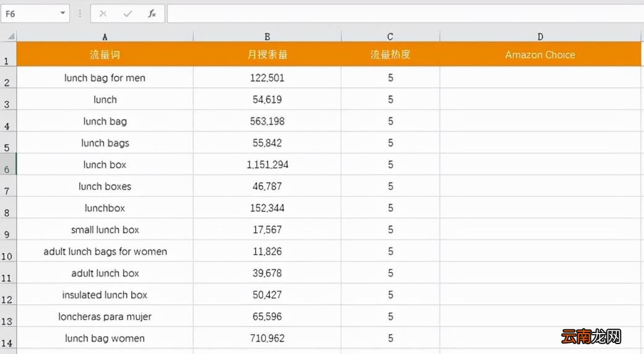Viewport: 644px width, 354px height.
Task: Click the 月搜索量 header cell
Action: coord(267,54)
